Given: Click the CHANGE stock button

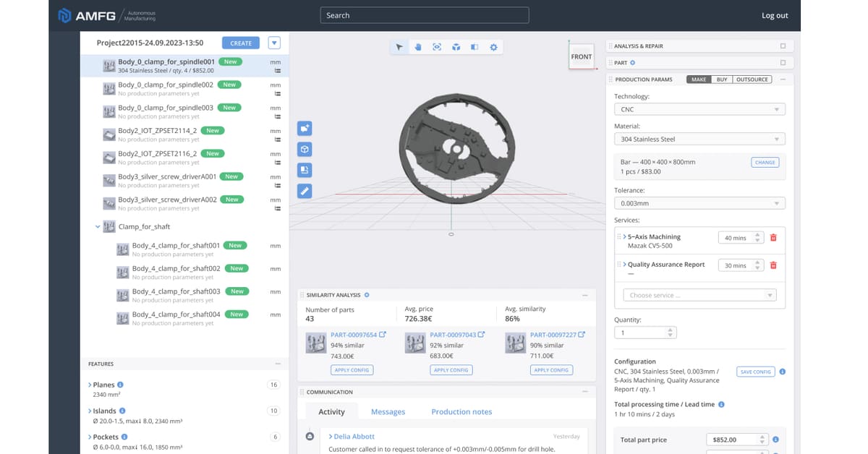Looking at the screenshot, I should coord(765,162).
